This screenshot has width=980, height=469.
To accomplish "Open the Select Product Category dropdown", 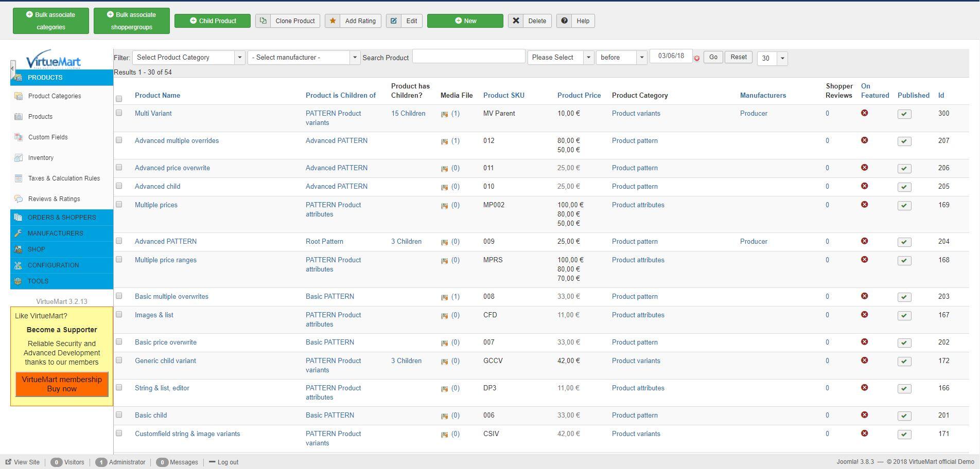I will [x=188, y=58].
